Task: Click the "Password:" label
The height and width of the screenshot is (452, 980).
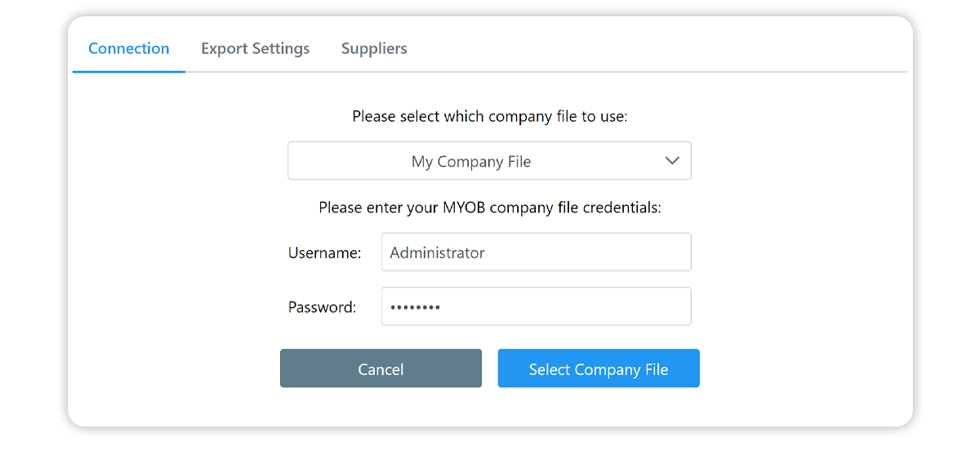Action: (322, 307)
